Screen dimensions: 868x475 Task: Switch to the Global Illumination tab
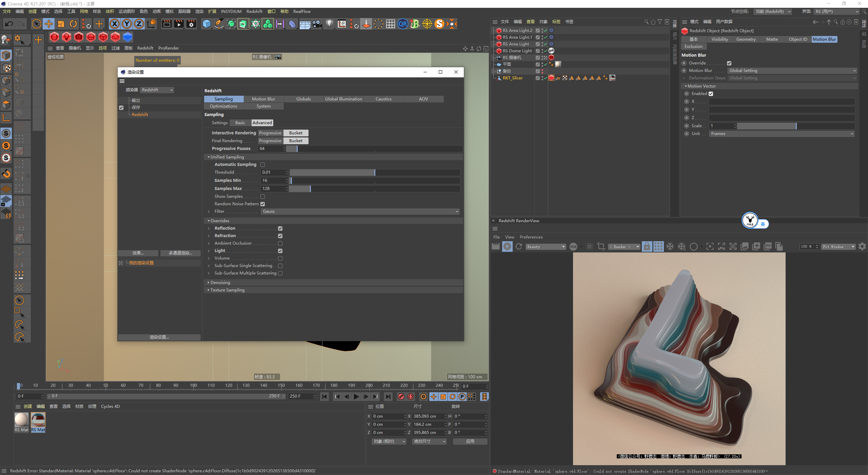coord(343,99)
